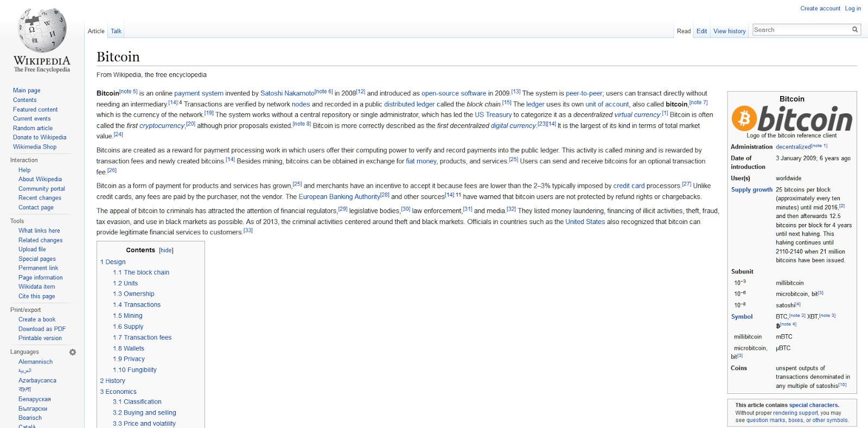Open Special pages link
The height and width of the screenshot is (428, 868).
[37, 259]
